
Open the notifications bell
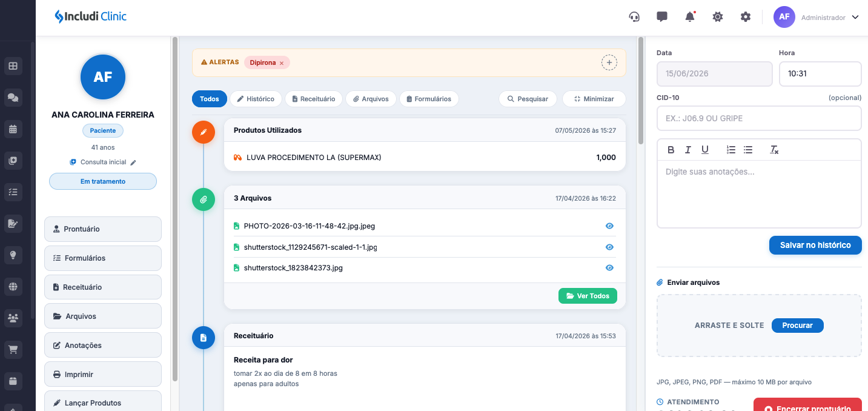coord(690,17)
